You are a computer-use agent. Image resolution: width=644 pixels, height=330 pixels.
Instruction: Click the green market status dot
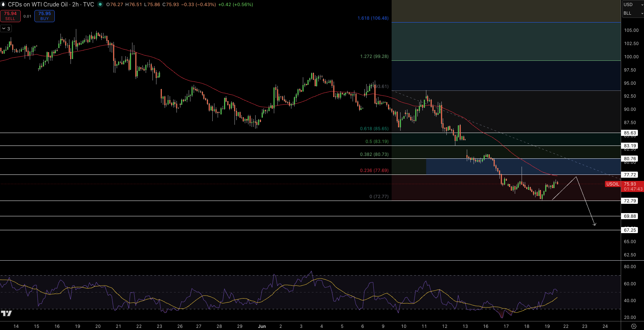100,5
